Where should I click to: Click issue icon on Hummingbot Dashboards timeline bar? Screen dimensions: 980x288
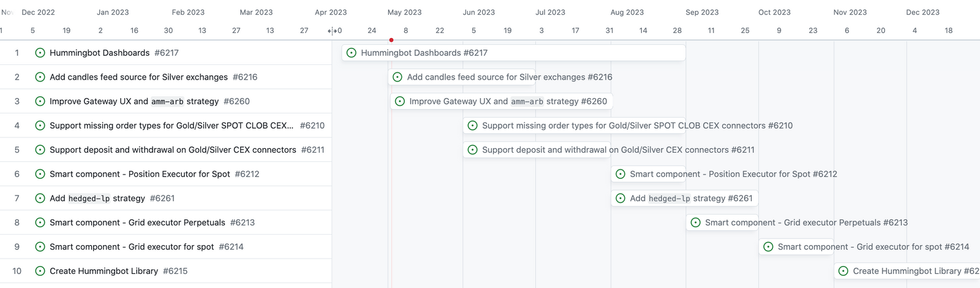tap(352, 53)
